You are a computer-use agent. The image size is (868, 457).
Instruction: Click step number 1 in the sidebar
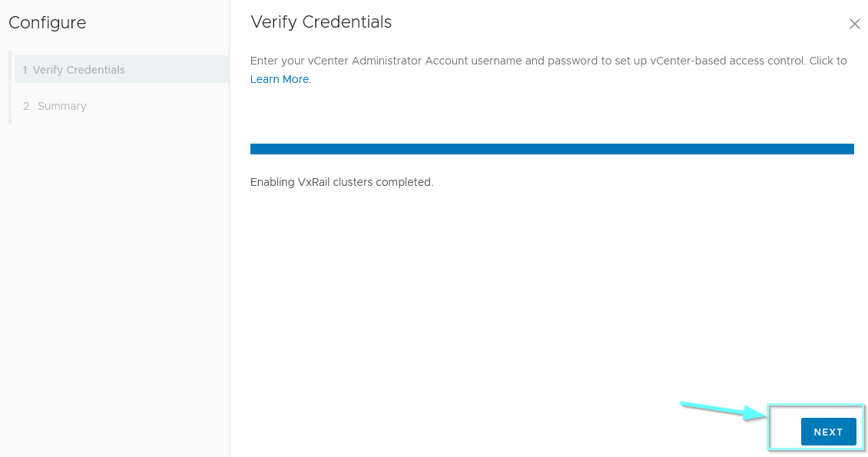tap(25, 70)
